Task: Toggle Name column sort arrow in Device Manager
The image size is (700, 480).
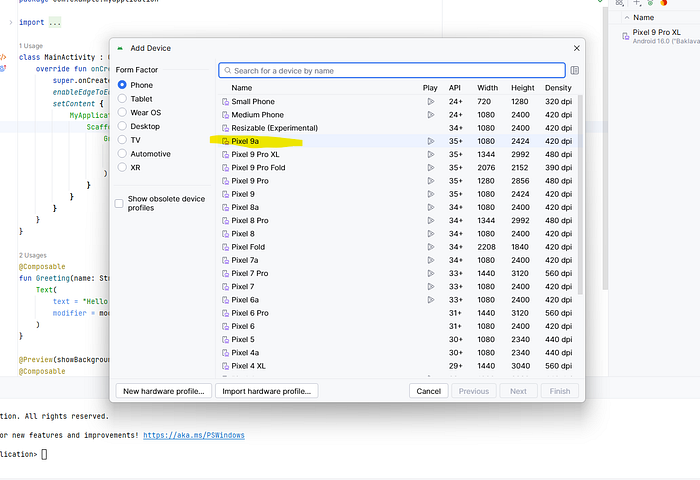Action: 627,17
